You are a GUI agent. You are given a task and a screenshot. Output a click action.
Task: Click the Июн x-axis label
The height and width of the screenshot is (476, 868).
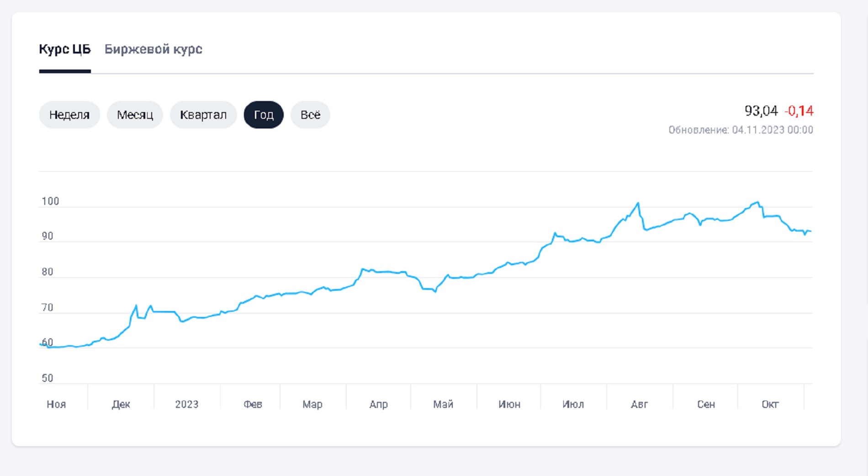click(x=509, y=404)
